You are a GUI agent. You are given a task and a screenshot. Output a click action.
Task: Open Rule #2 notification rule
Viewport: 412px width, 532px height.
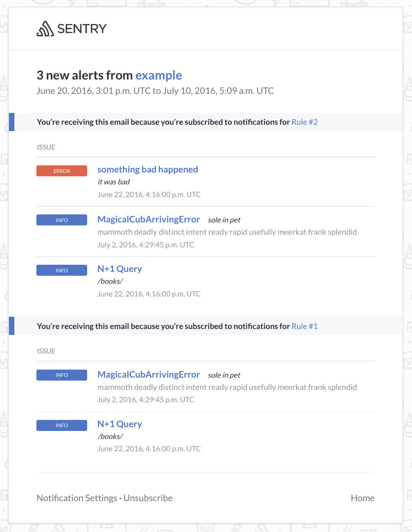click(304, 122)
